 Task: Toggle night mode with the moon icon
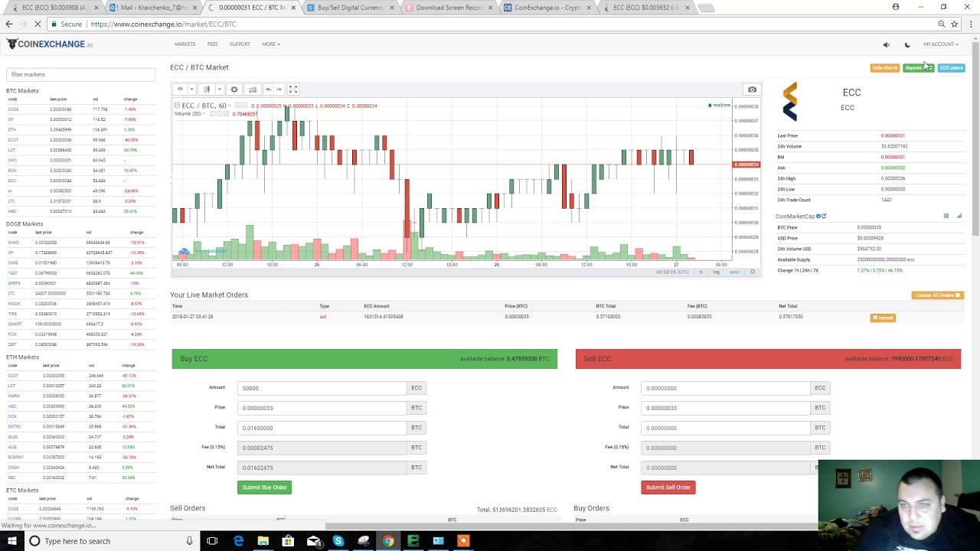click(x=907, y=44)
